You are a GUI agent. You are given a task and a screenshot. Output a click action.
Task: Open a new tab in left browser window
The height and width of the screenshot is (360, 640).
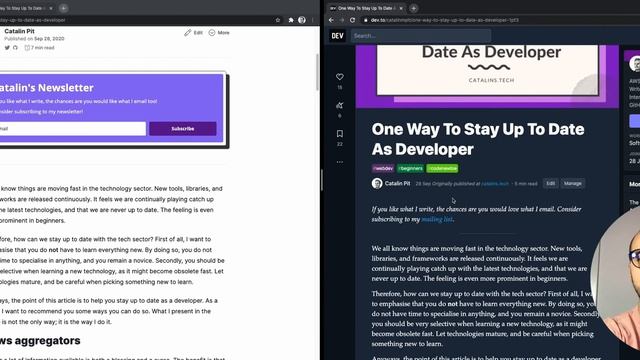tap(63, 8)
